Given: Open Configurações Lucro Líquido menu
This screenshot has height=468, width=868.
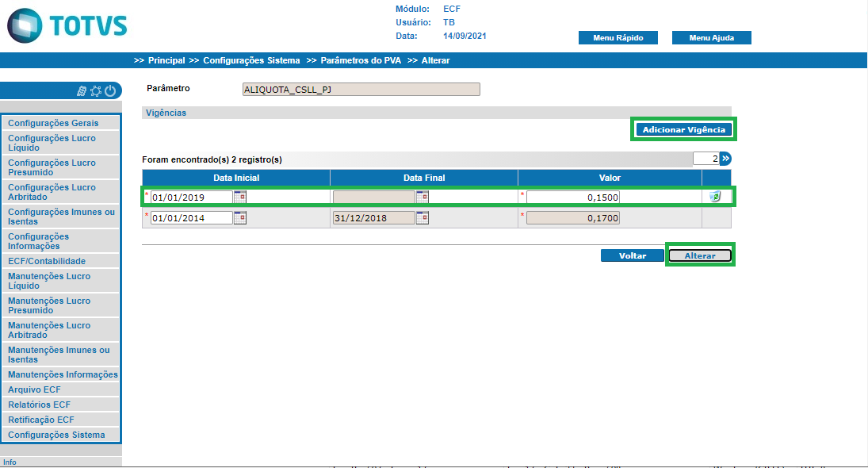Looking at the screenshot, I should point(61,143).
